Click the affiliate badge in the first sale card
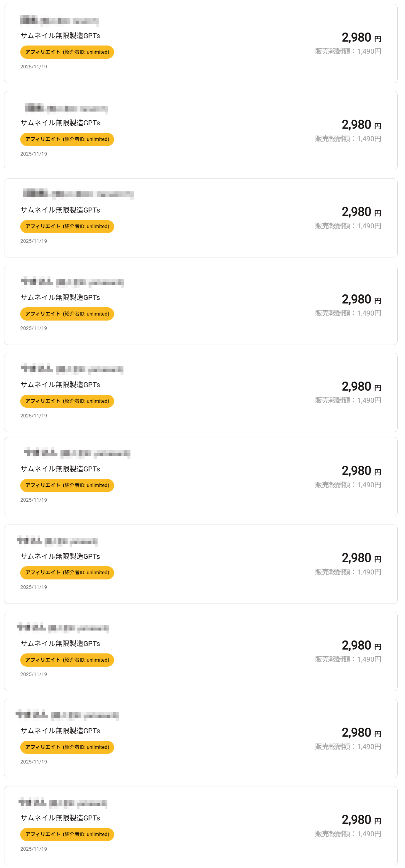 (67, 52)
